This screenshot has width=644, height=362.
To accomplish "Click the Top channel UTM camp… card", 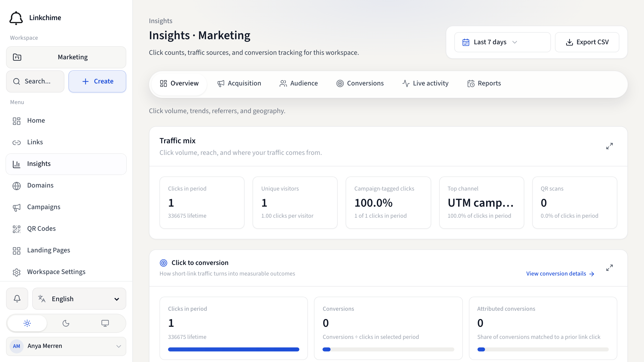I will pos(482,203).
